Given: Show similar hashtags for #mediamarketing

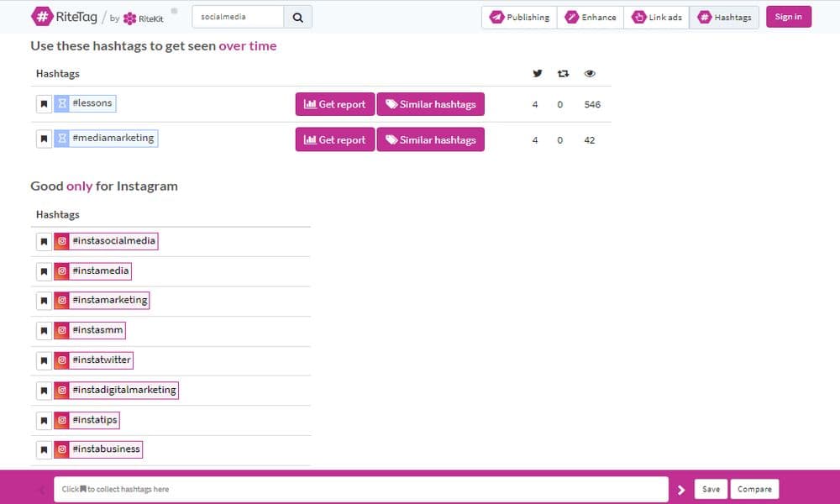Looking at the screenshot, I should tap(431, 139).
